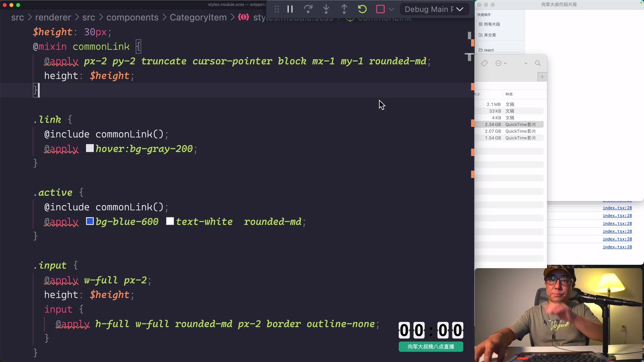
Task: Select the 未分类 category
Action: tap(490, 35)
